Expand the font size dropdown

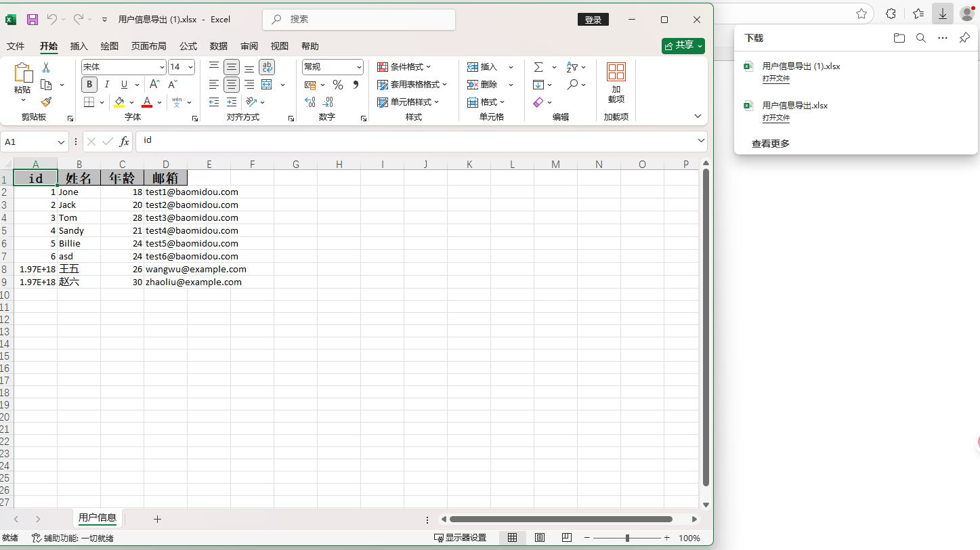point(190,67)
